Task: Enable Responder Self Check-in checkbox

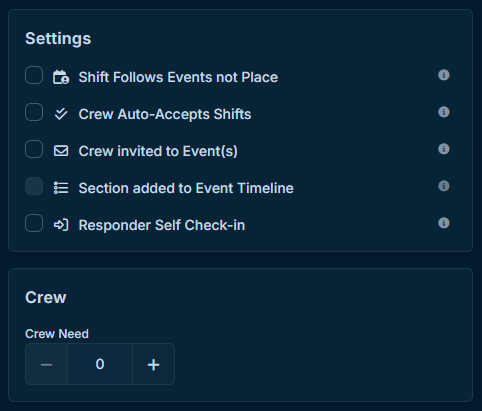Action: (34, 223)
